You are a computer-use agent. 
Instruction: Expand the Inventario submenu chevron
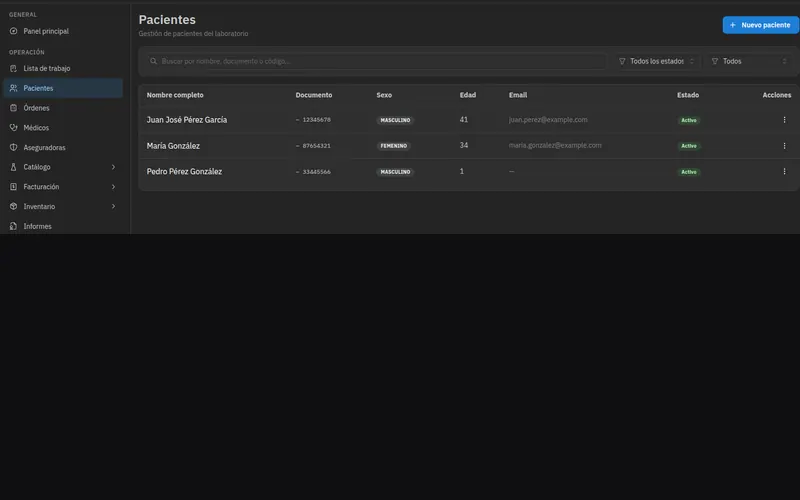[x=113, y=206]
